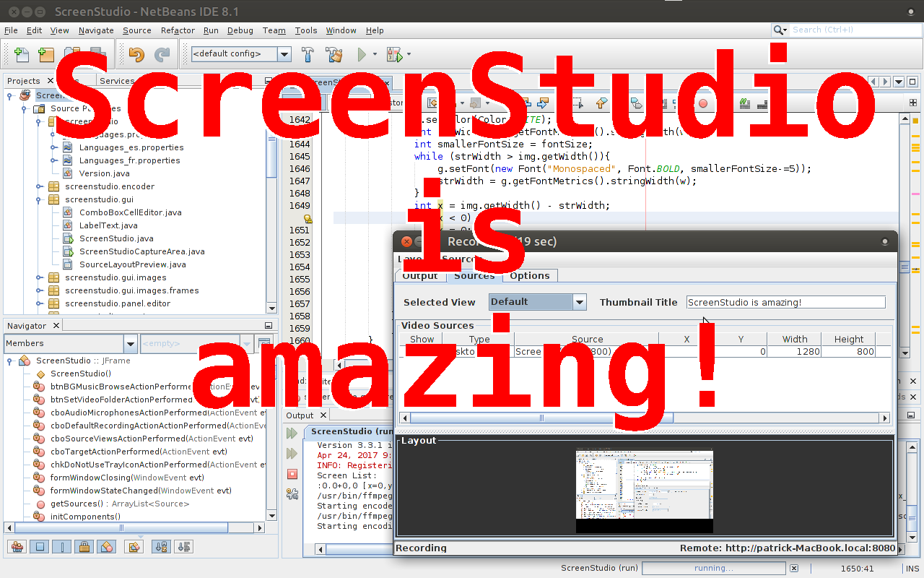
Task: Click the Video Sources horizontal scrollbar
Action: click(x=643, y=418)
